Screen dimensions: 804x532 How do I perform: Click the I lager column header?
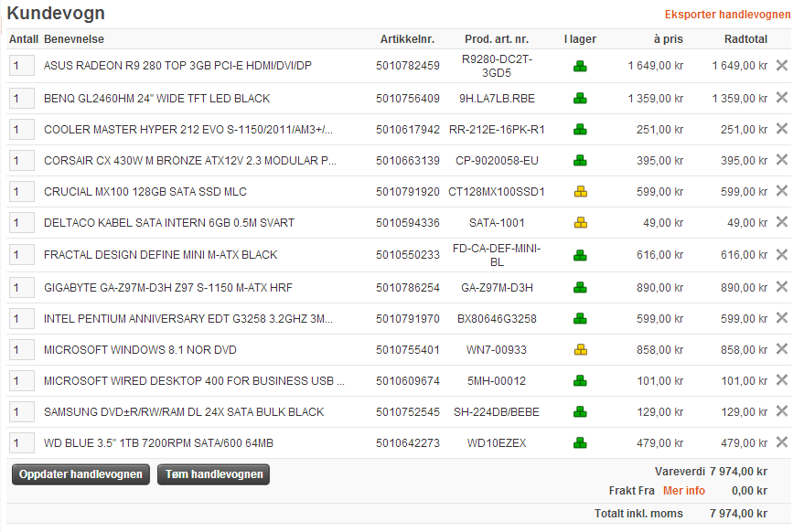[580, 39]
